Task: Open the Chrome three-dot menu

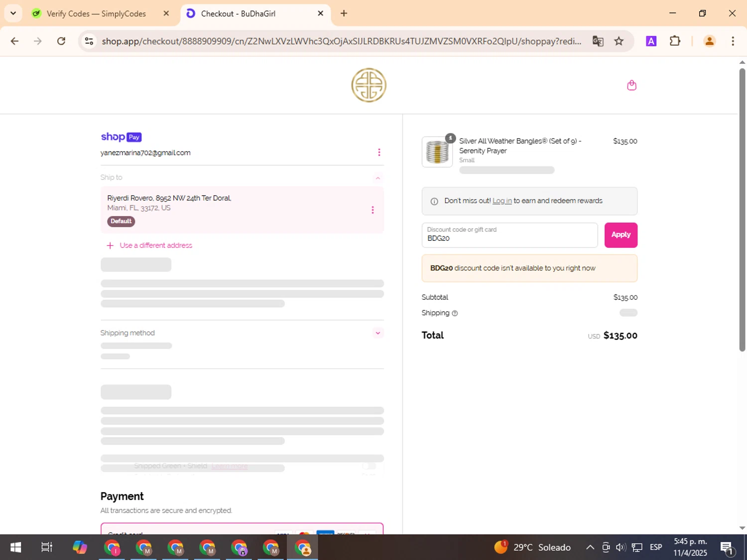Action: point(733,41)
